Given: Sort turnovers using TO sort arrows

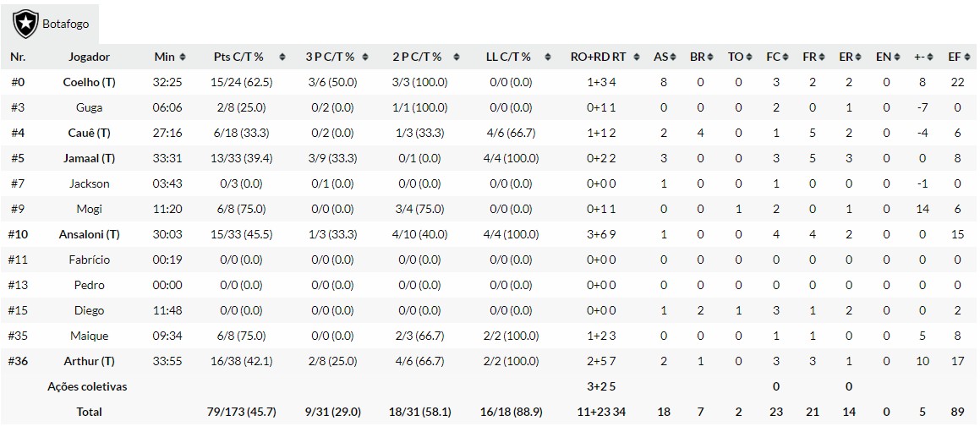Looking at the screenshot, I should click(x=748, y=57).
